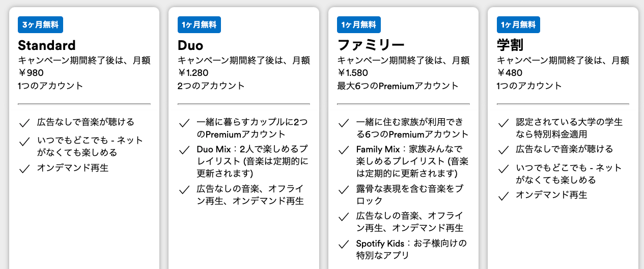Viewport: 644px width, 269px height.
Task: Click checkmark beside 認定されている大学の学生 feature
Action: pos(503,123)
